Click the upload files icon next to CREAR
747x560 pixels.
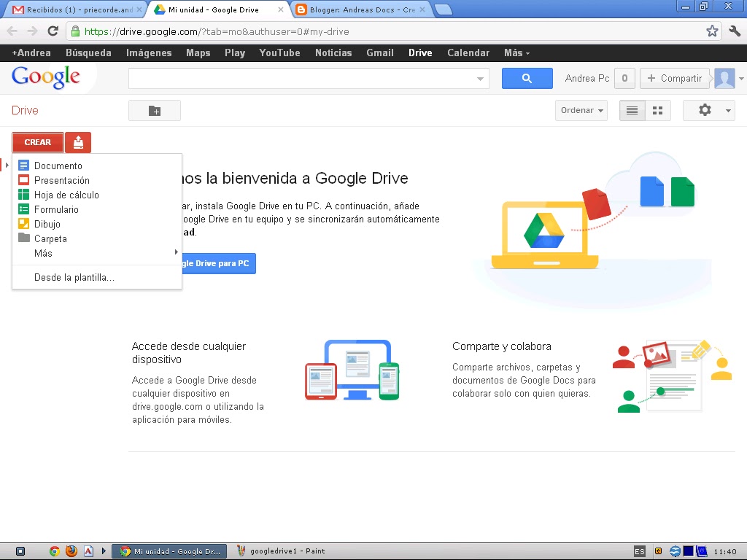pyautogui.click(x=78, y=142)
